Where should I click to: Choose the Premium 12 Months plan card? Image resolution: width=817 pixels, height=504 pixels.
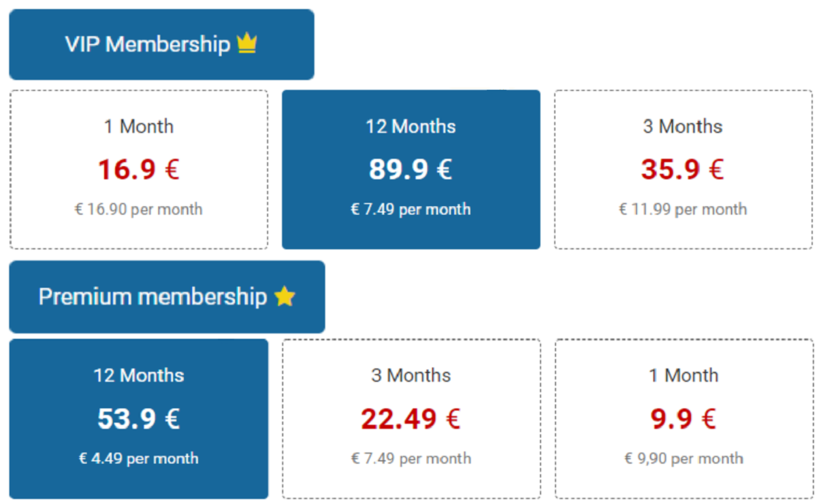[x=139, y=419]
